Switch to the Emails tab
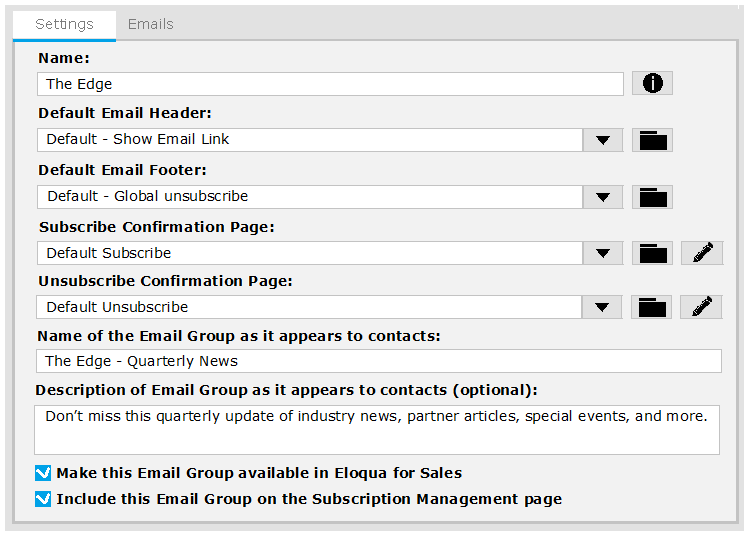 click(150, 24)
